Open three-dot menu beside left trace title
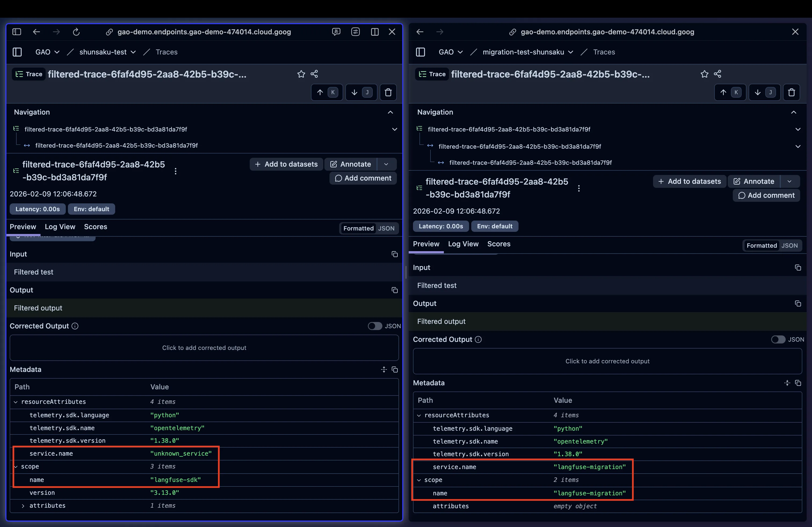The width and height of the screenshot is (812, 527). (176, 171)
